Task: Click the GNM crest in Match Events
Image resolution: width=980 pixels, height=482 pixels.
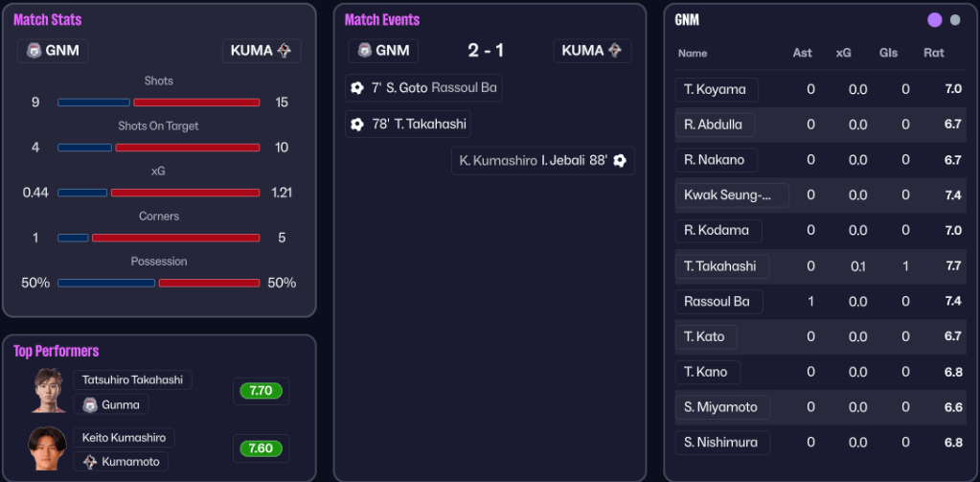Action: point(365,51)
